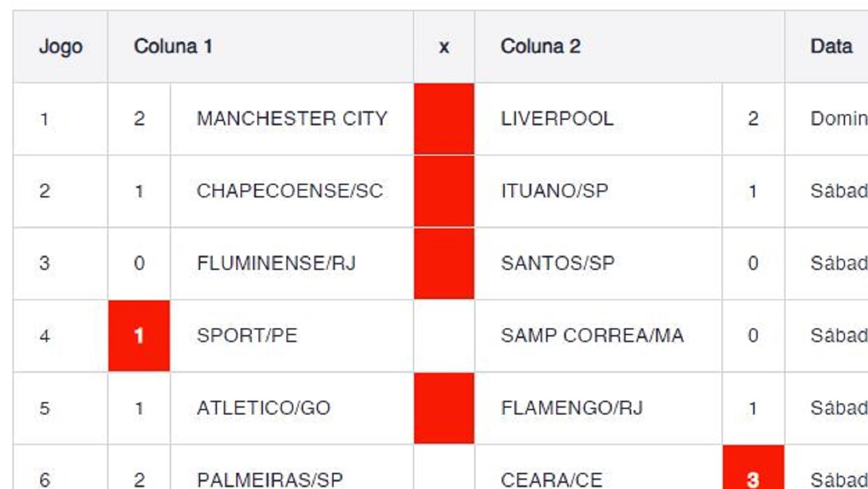Select the red draw cell for Fluminense vs Santos

444,263
